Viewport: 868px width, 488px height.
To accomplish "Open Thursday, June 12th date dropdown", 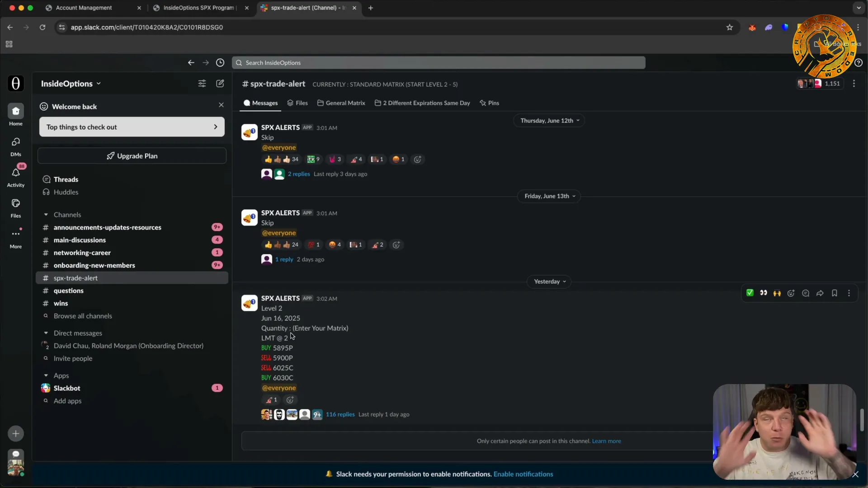I will point(550,121).
